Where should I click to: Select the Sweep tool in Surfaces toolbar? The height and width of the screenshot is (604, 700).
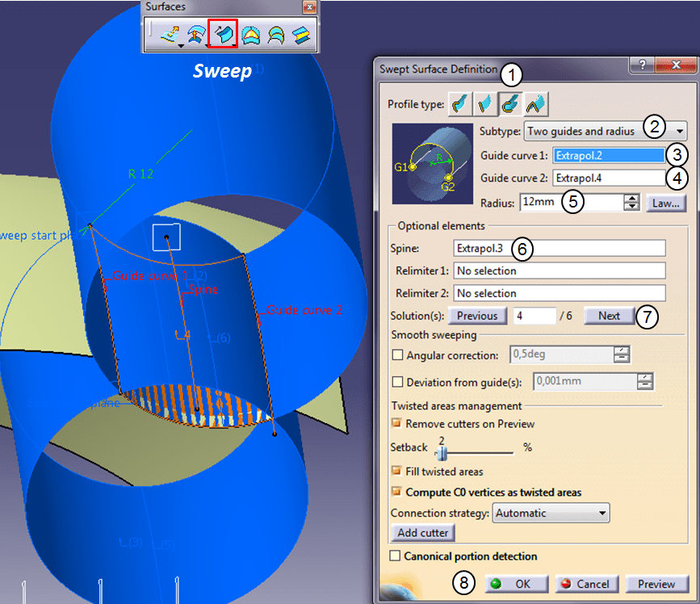click(x=222, y=33)
